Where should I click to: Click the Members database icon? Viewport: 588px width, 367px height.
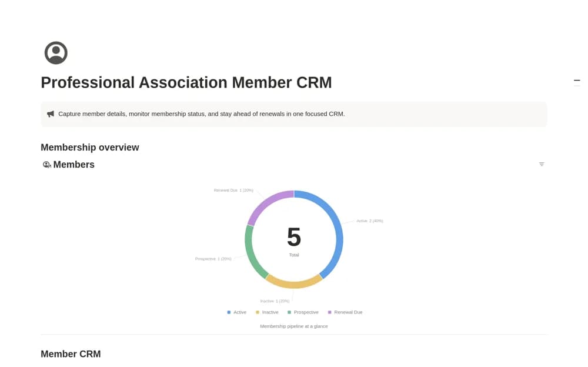46,165
